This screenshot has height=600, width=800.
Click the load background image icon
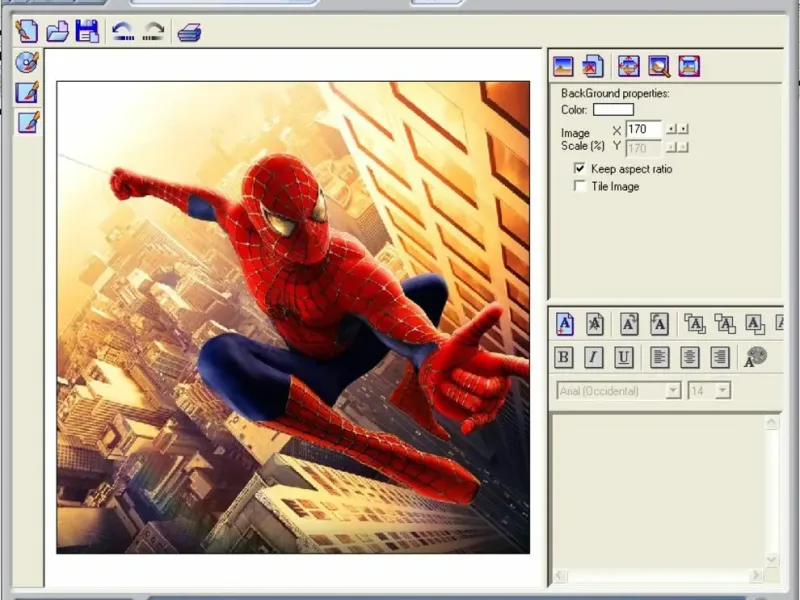pos(563,67)
